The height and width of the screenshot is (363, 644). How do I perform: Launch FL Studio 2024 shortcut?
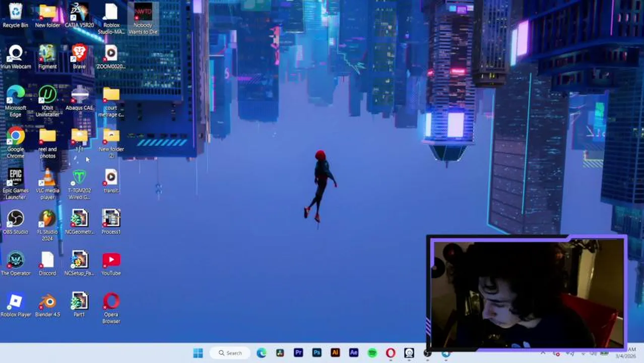click(x=47, y=226)
